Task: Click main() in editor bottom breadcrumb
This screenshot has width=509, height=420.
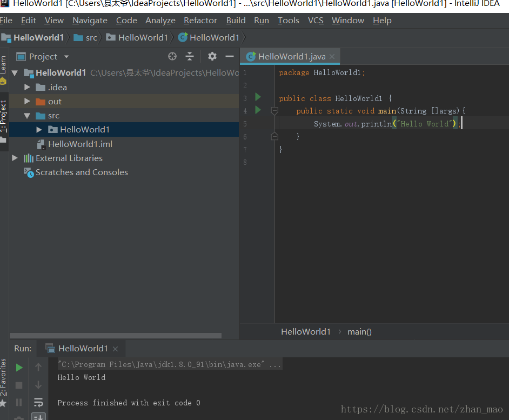Action: pos(359,332)
